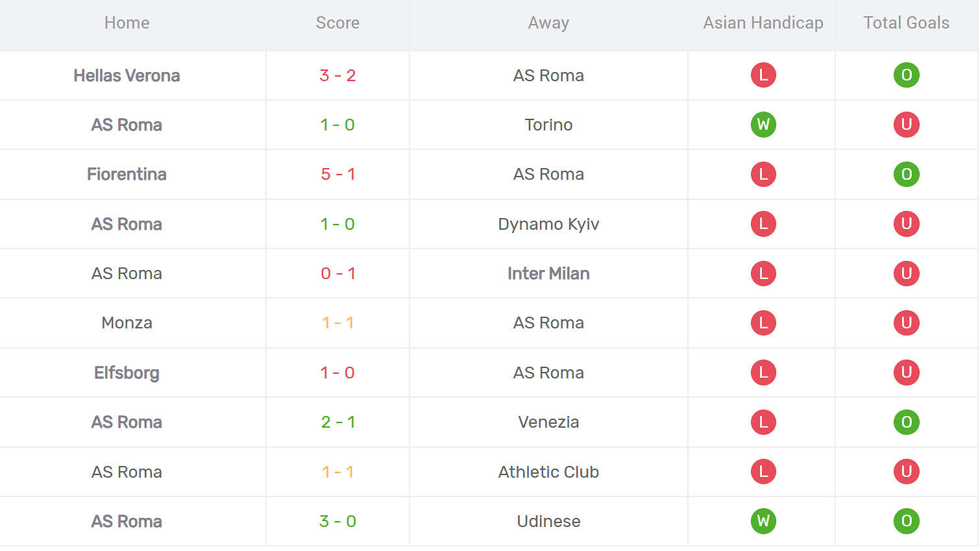Open the 3 - 0 score against Udinese

(x=337, y=521)
